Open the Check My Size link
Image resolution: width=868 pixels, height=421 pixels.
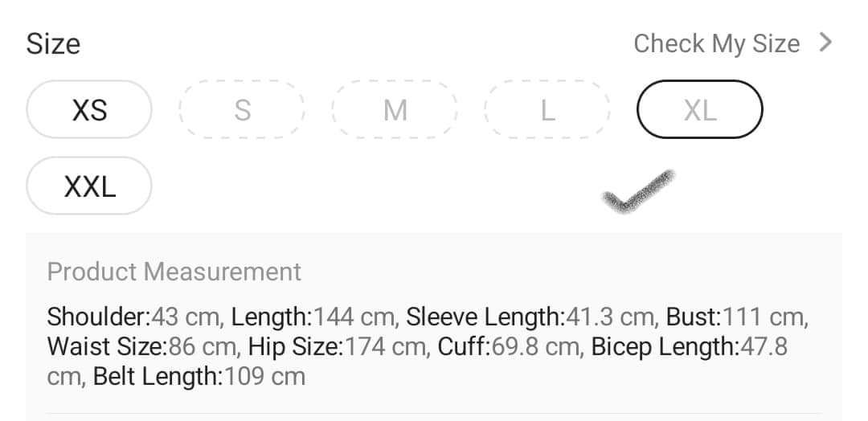point(716,44)
